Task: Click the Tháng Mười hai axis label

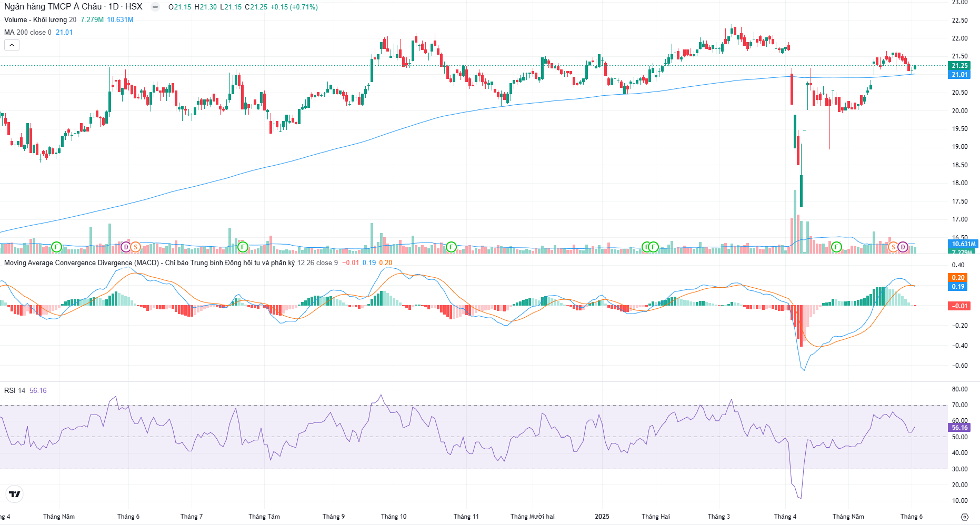Action: click(x=533, y=517)
